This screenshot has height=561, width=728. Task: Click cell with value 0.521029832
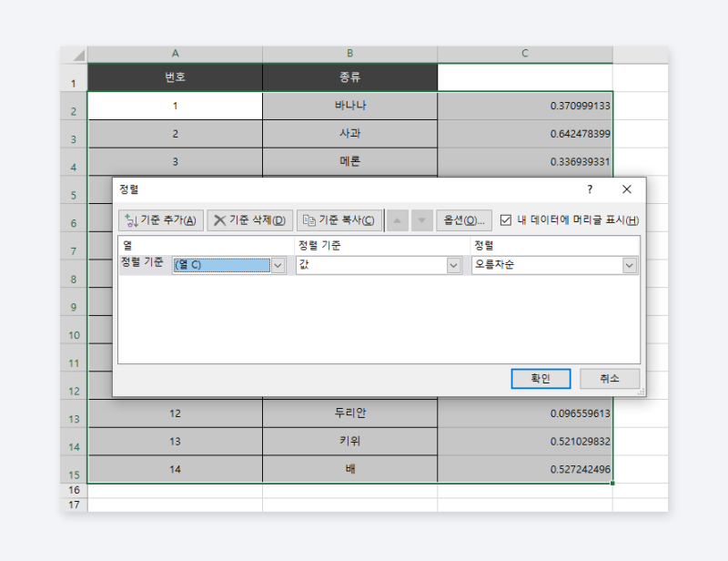(525, 441)
